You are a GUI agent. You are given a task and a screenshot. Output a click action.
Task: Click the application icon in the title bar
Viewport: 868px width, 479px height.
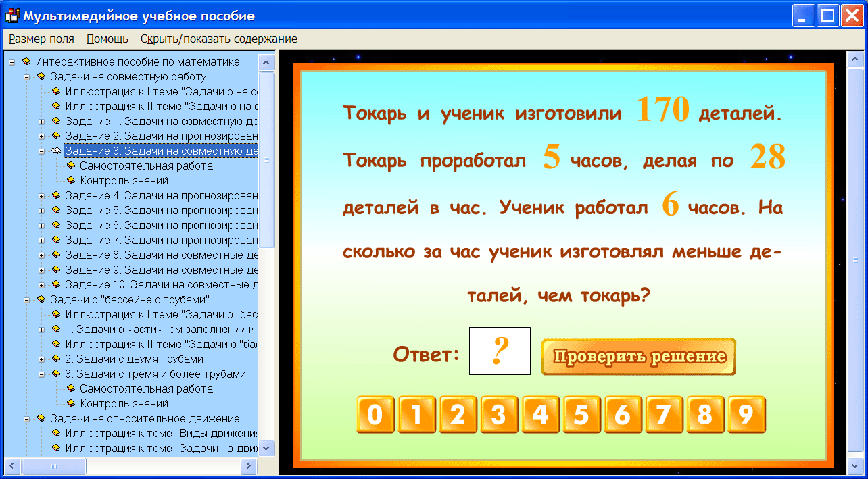pyautogui.click(x=11, y=15)
